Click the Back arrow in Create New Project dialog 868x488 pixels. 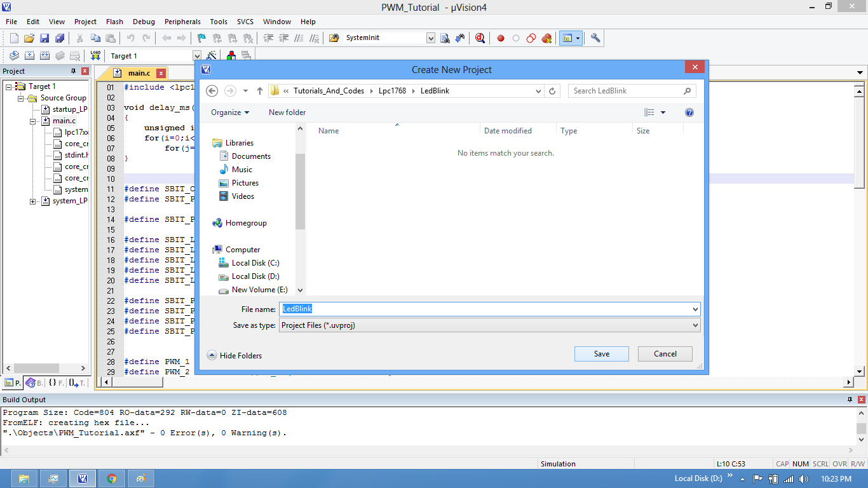click(212, 91)
